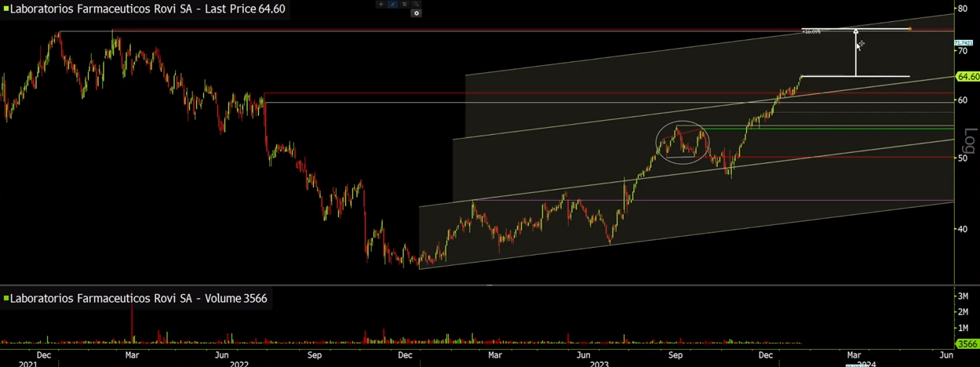Toggle the highlighted pencil annotate tool
The image size is (980, 367).
393,4
